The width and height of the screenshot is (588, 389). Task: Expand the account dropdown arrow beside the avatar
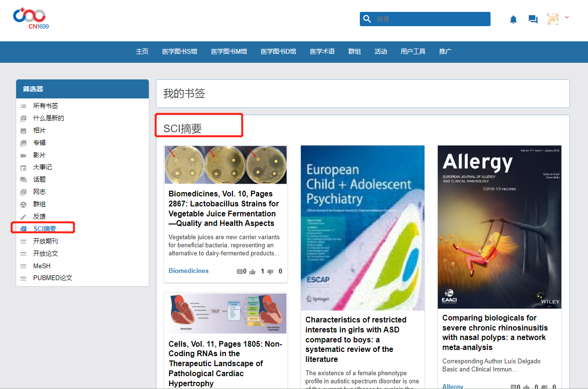click(567, 18)
